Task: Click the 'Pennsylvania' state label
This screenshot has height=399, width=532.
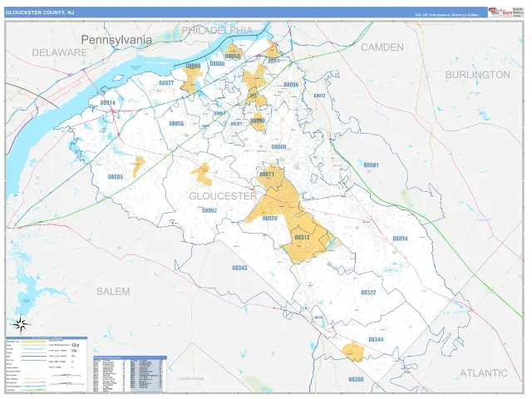Action: click(116, 40)
